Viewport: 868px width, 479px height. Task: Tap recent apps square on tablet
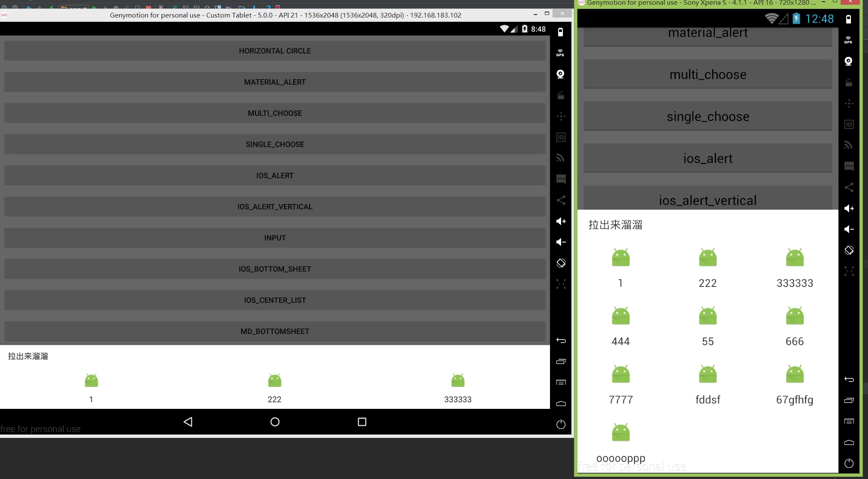pyautogui.click(x=362, y=422)
